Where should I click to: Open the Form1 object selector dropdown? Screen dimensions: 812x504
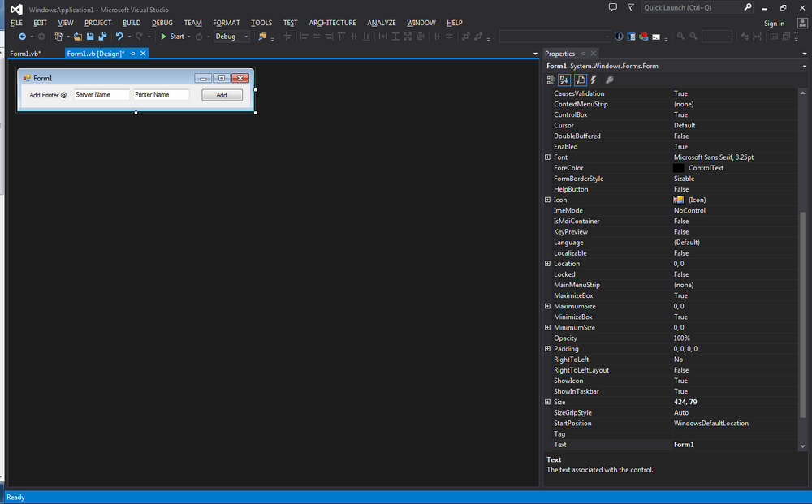[804, 67]
